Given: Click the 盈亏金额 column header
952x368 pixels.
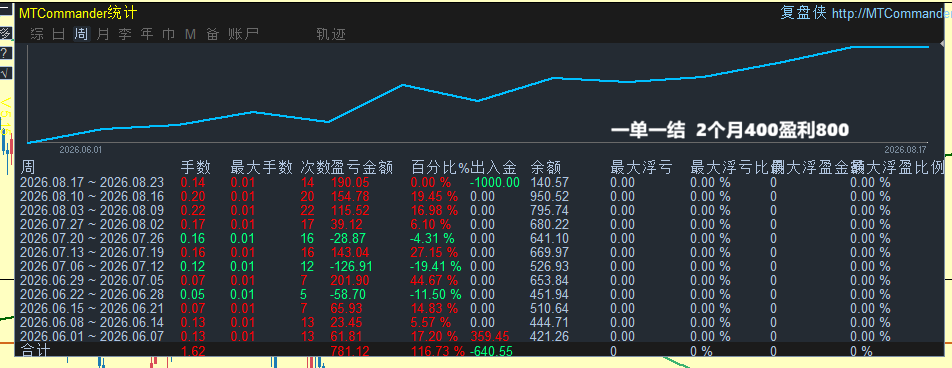Looking at the screenshot, I should pyautogui.click(x=362, y=168).
